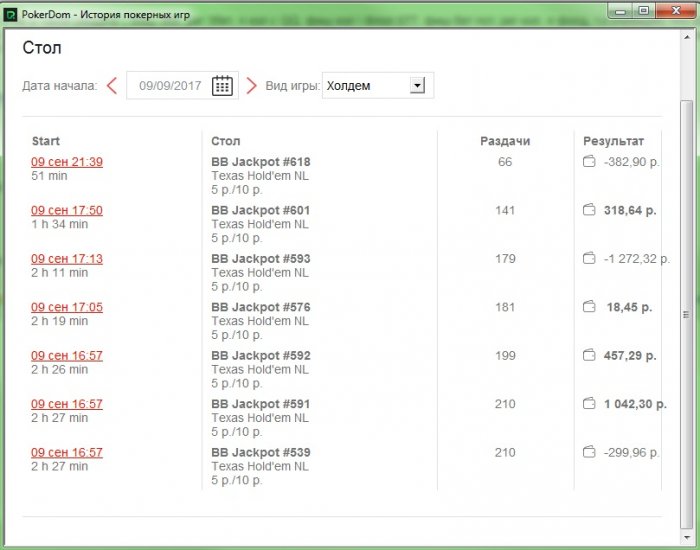700x550 pixels.
Task: Select table name BB Jackpot #601
Action: click(x=261, y=210)
